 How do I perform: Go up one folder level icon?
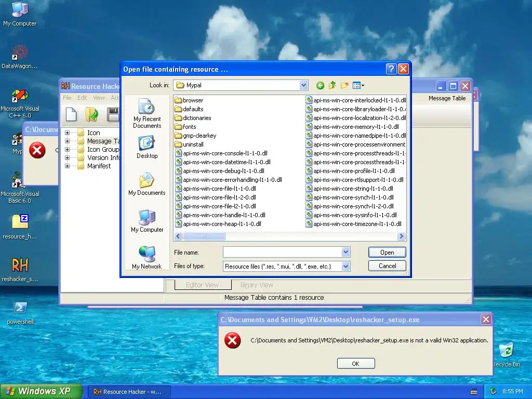click(x=332, y=86)
